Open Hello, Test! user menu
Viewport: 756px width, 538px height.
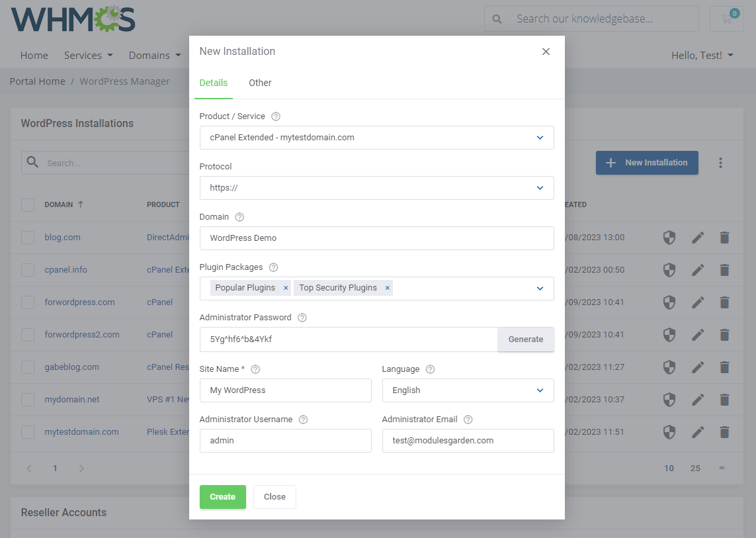click(x=702, y=56)
